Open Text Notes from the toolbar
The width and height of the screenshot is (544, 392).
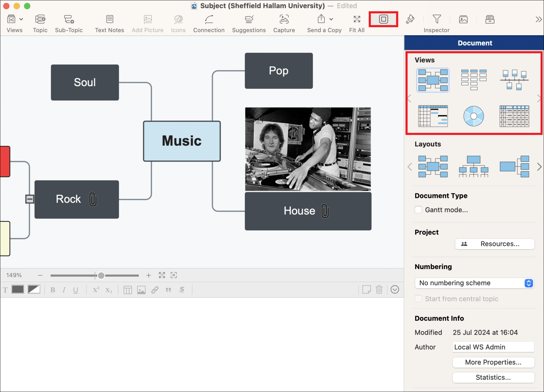pyautogui.click(x=109, y=20)
